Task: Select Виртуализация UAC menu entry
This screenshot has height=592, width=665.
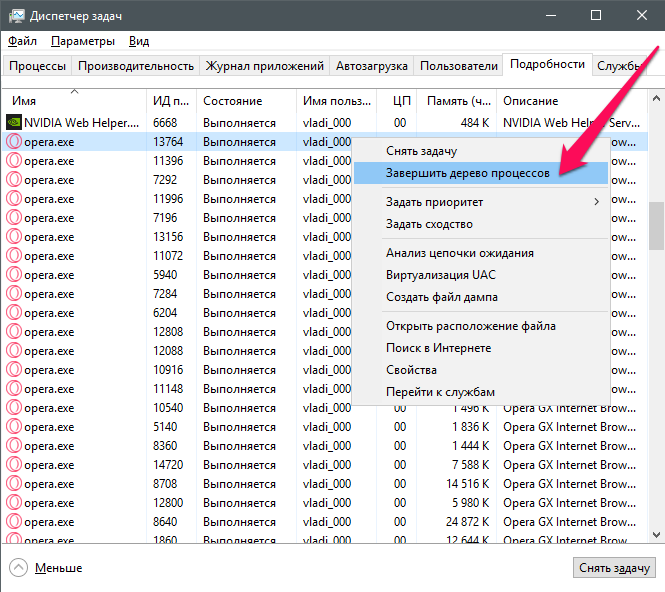Action: pyautogui.click(x=481, y=275)
